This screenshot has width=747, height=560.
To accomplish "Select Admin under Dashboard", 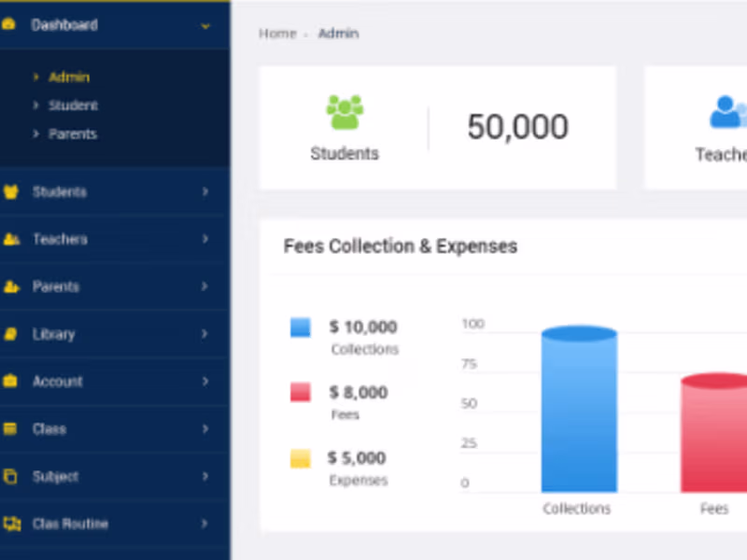I will coord(69,77).
